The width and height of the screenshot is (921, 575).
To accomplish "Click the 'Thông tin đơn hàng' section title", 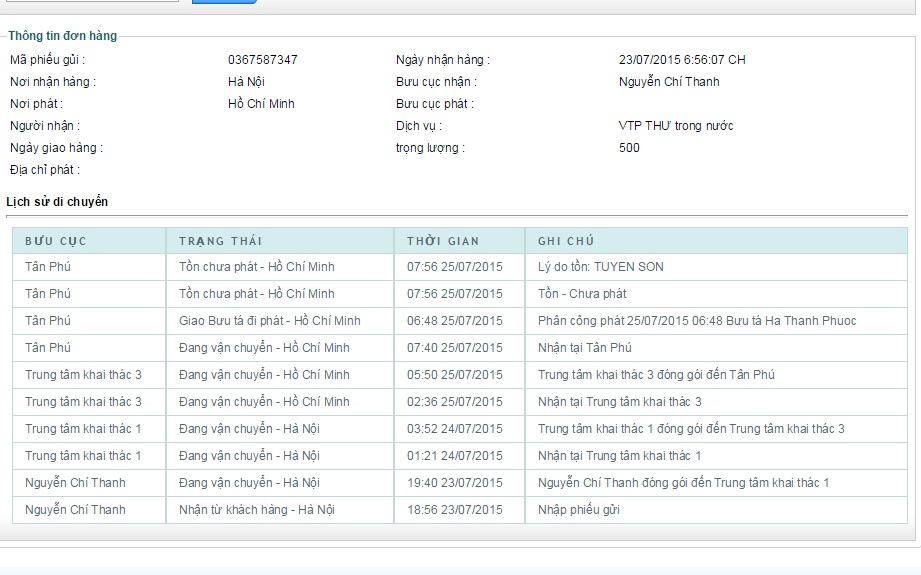I will (63, 36).
